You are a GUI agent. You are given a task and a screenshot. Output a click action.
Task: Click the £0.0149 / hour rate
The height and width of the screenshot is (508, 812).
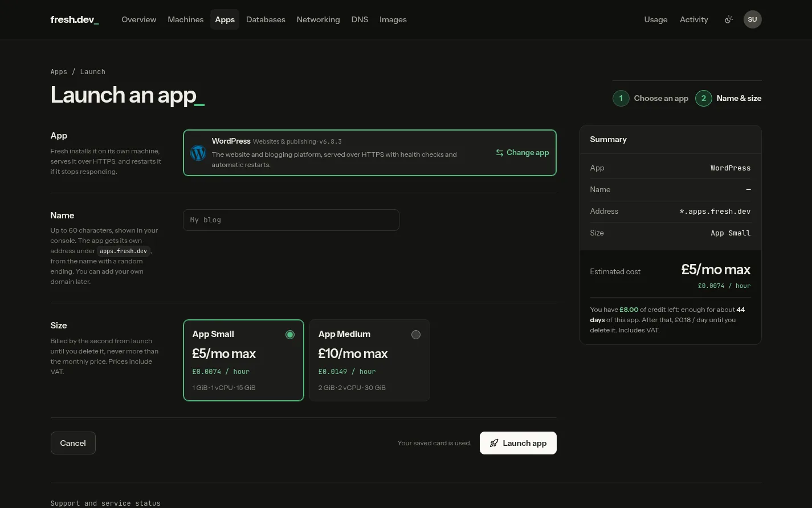point(347,372)
